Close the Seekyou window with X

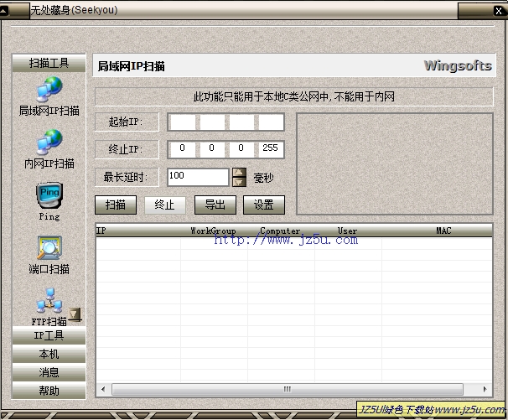tap(498, 11)
